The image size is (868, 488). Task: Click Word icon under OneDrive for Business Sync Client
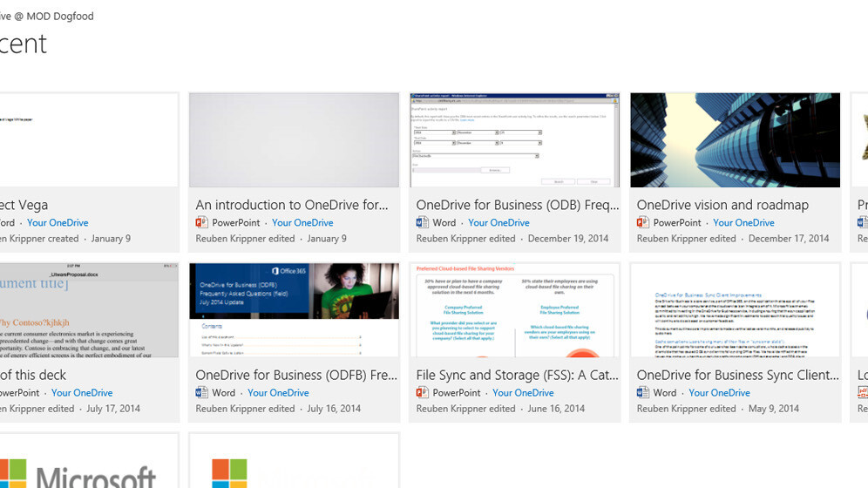pyautogui.click(x=642, y=393)
